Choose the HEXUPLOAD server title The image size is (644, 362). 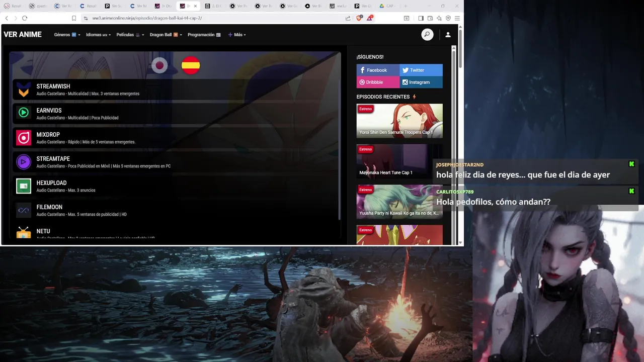(51, 183)
